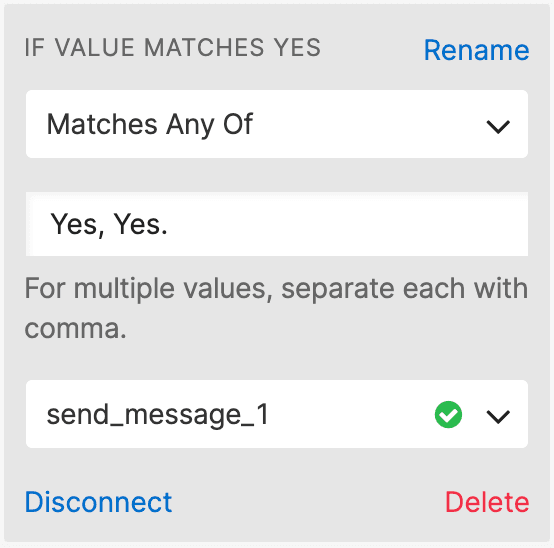
Task: Open the Matches Any Of condition dropdown
Action: point(277,124)
